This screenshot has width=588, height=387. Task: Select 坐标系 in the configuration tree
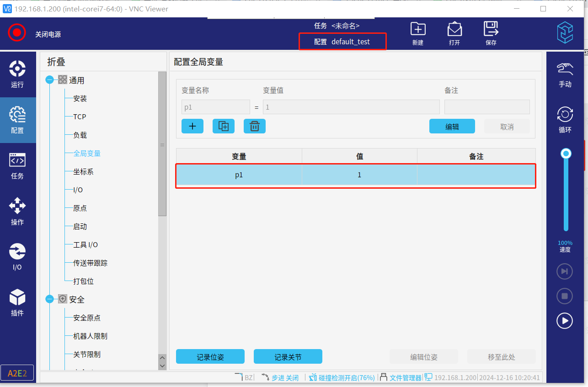83,172
